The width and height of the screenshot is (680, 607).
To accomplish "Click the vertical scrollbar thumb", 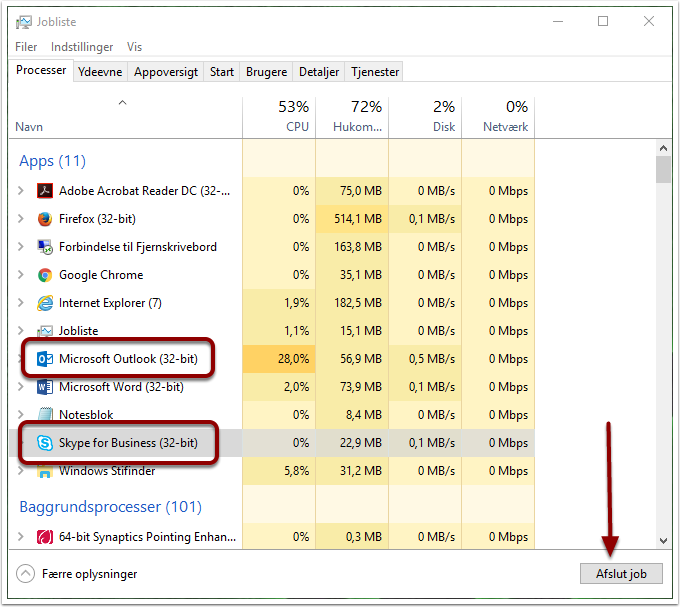I will (663, 170).
